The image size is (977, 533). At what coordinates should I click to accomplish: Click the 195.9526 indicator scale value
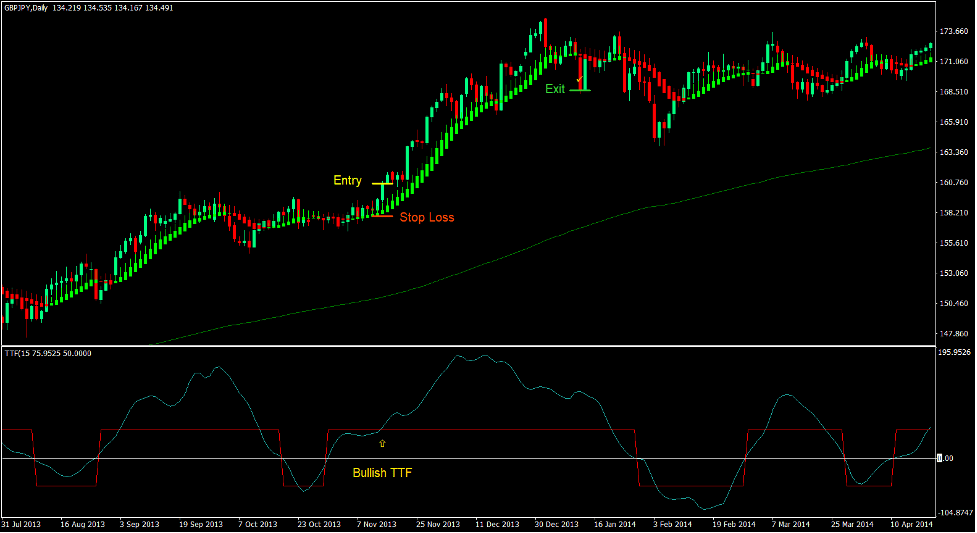tap(955, 352)
